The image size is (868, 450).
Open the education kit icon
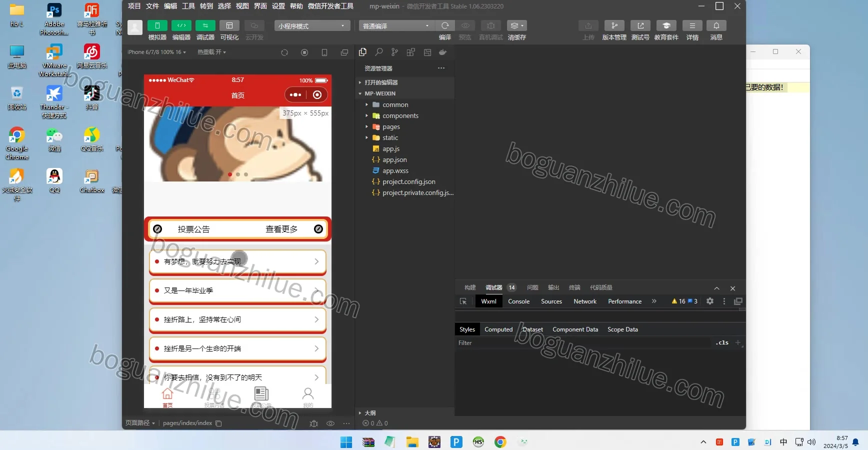tap(666, 25)
